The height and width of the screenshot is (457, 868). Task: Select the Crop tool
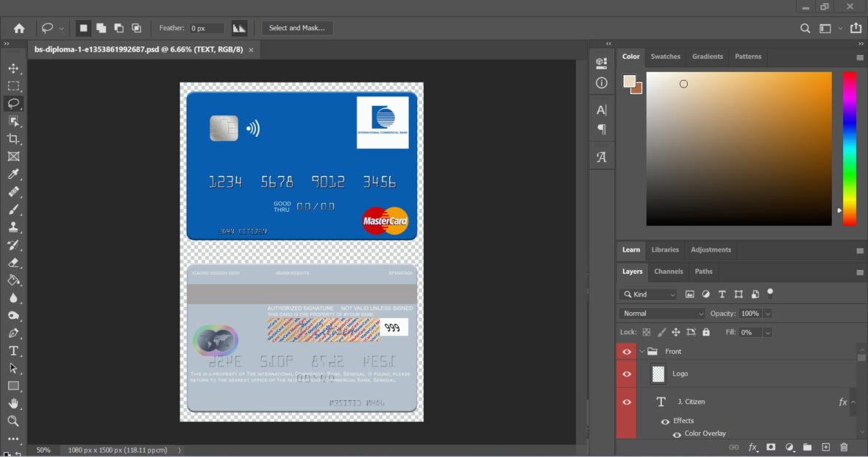[x=13, y=138]
